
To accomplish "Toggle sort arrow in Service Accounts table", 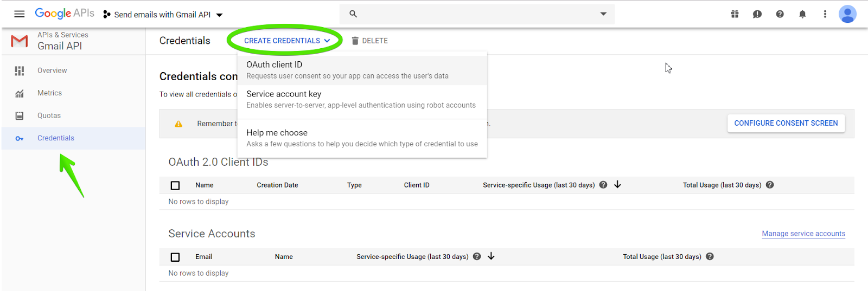I will point(491,256).
